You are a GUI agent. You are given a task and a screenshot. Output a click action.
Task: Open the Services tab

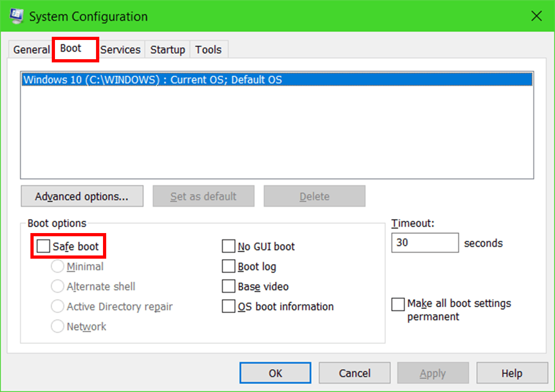click(121, 49)
